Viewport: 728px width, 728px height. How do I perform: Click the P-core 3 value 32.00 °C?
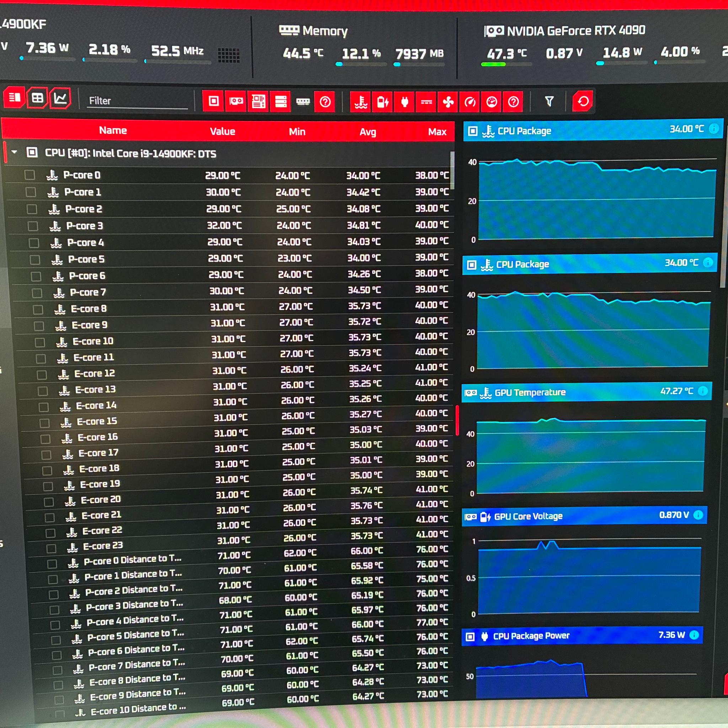pyautogui.click(x=224, y=225)
